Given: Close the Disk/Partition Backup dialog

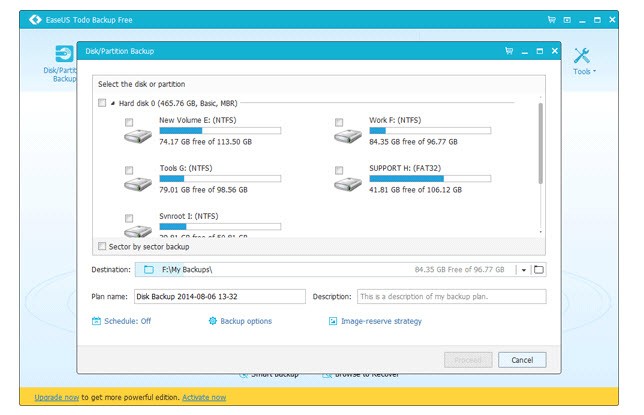Looking at the screenshot, I should pyautogui.click(x=554, y=51).
